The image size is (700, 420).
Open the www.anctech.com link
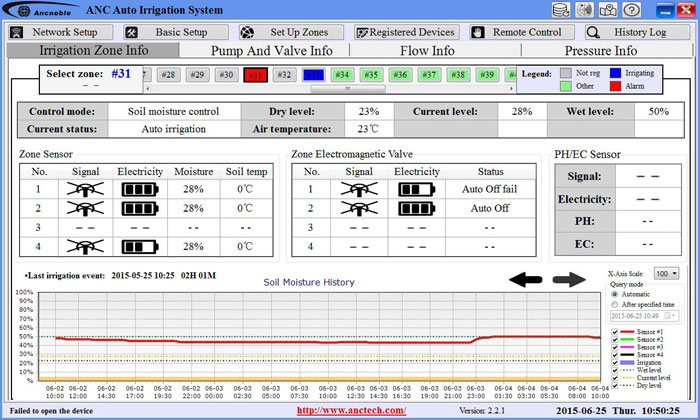351,411
